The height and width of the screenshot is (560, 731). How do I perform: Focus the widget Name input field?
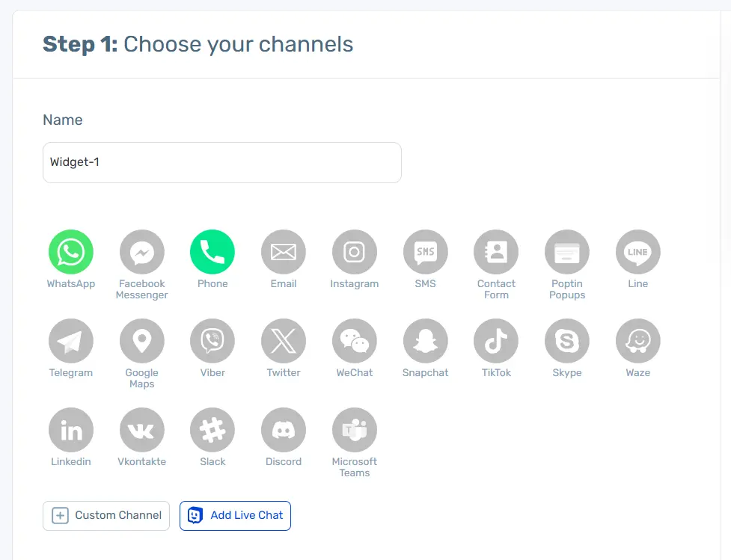click(222, 162)
